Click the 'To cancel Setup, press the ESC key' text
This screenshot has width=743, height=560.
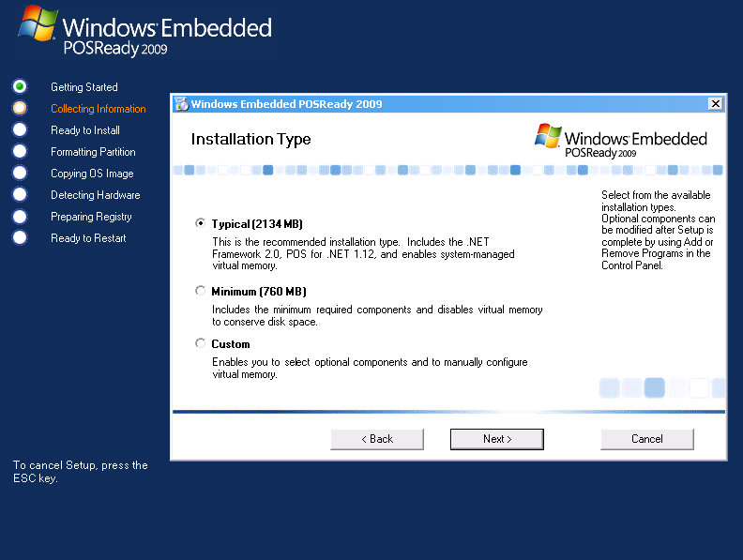[x=80, y=472]
